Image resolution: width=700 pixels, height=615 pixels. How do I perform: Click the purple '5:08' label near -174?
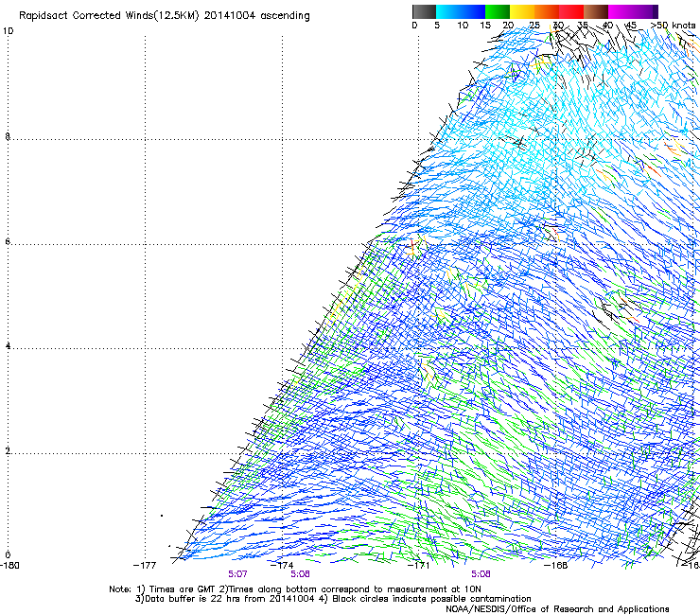click(x=300, y=574)
